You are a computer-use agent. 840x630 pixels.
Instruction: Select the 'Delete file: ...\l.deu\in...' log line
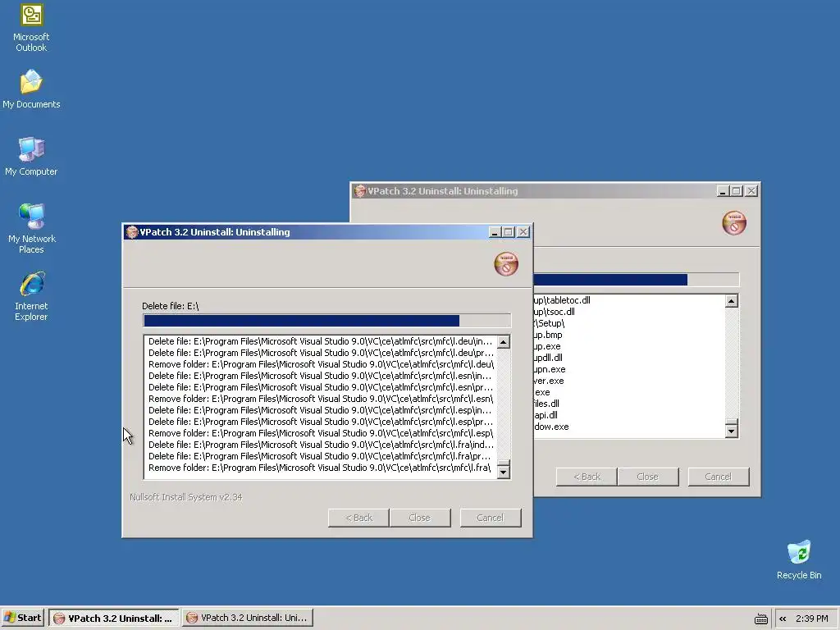321,341
